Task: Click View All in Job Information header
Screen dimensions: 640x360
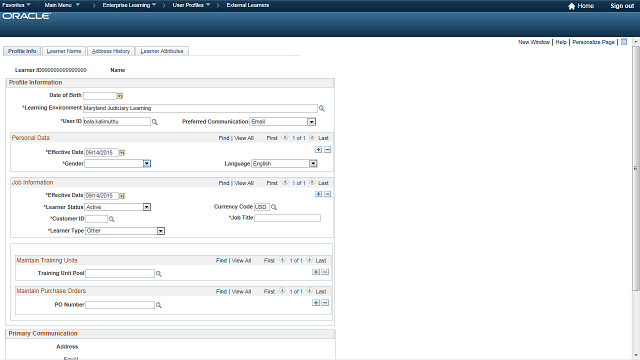Action: point(244,183)
